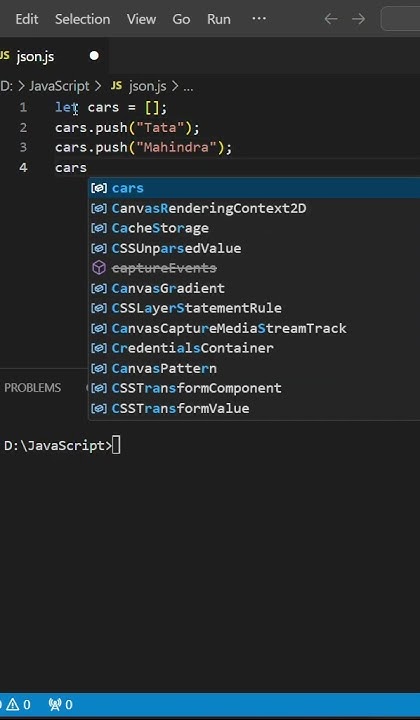Screen dimensions: 420x720
Task: Click the Go Forward arrow
Action: tap(358, 19)
